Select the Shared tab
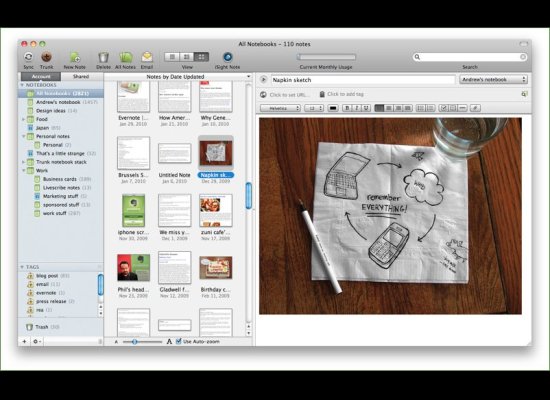550x400 pixels. tap(81, 76)
